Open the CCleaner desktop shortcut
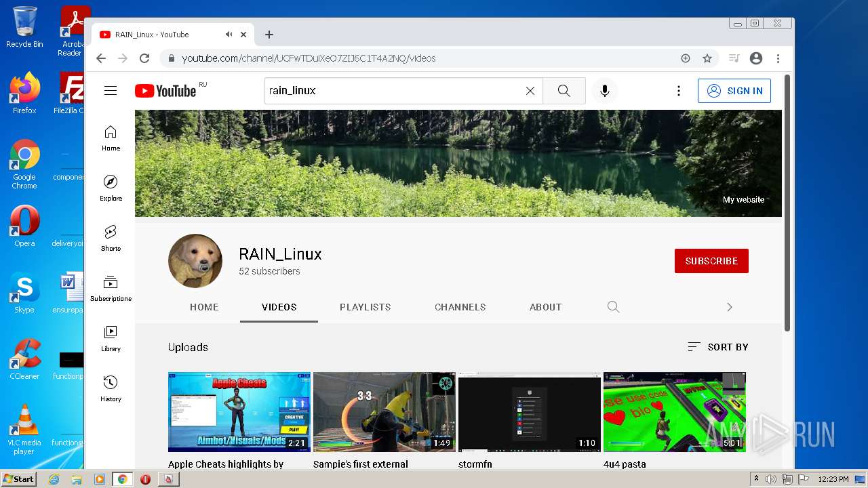 tap(24, 359)
